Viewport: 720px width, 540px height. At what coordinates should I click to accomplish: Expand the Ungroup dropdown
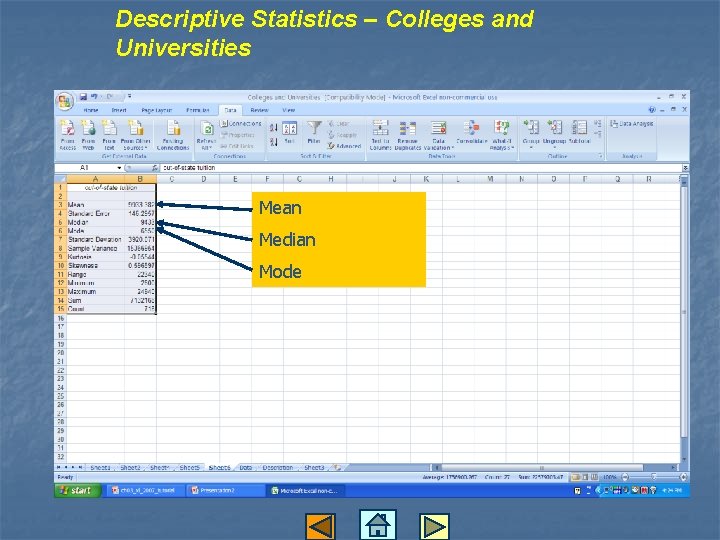(554, 148)
